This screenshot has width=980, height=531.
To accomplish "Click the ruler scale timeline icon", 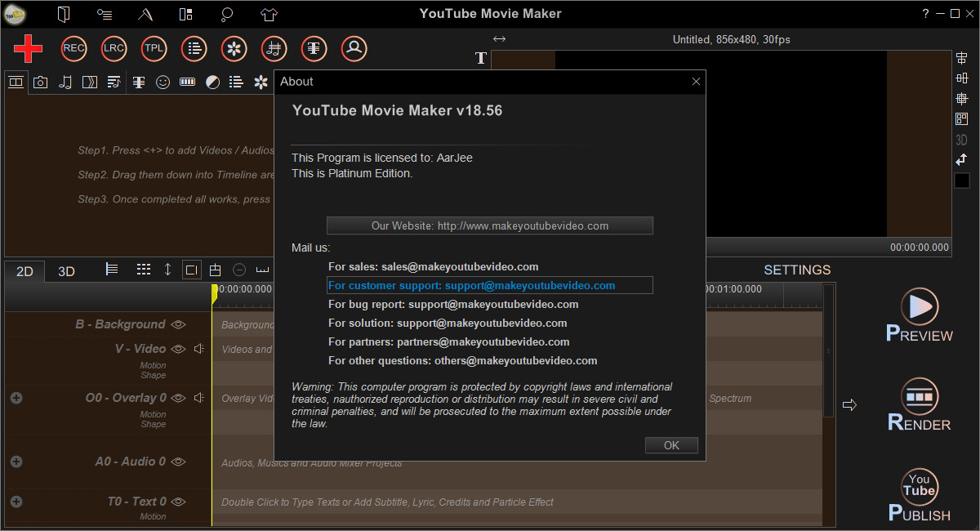I will tap(263, 270).
